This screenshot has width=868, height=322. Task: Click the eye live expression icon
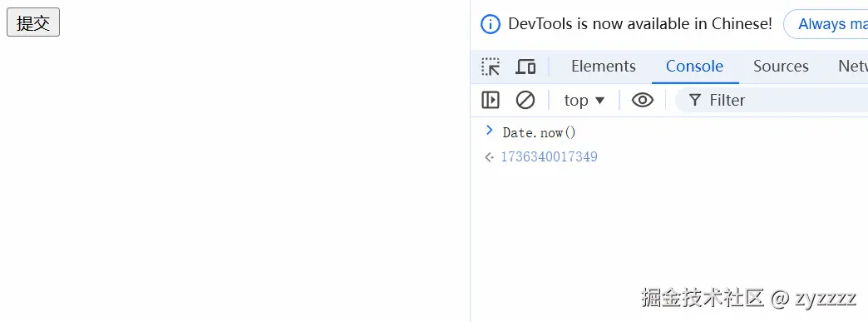pos(642,101)
